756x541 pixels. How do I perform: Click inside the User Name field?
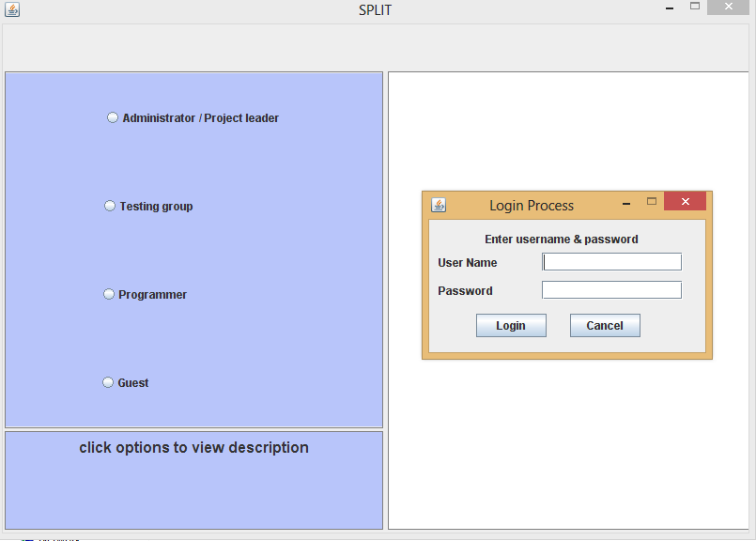[x=611, y=261]
